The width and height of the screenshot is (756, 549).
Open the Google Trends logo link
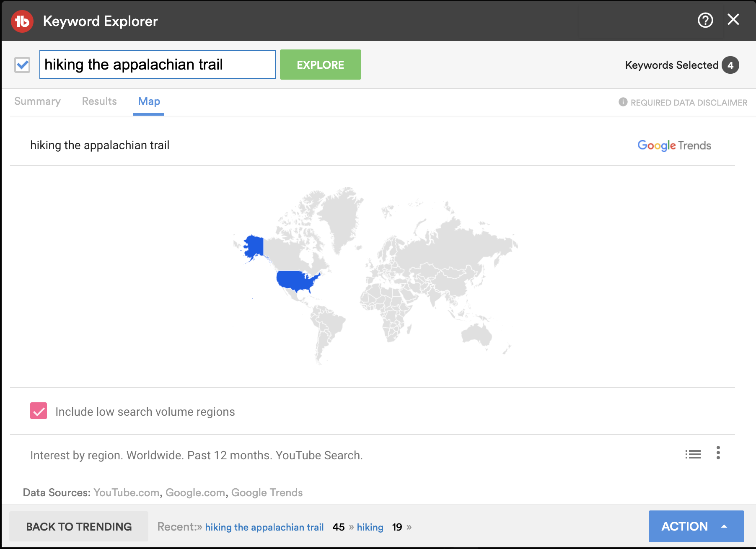point(674,145)
